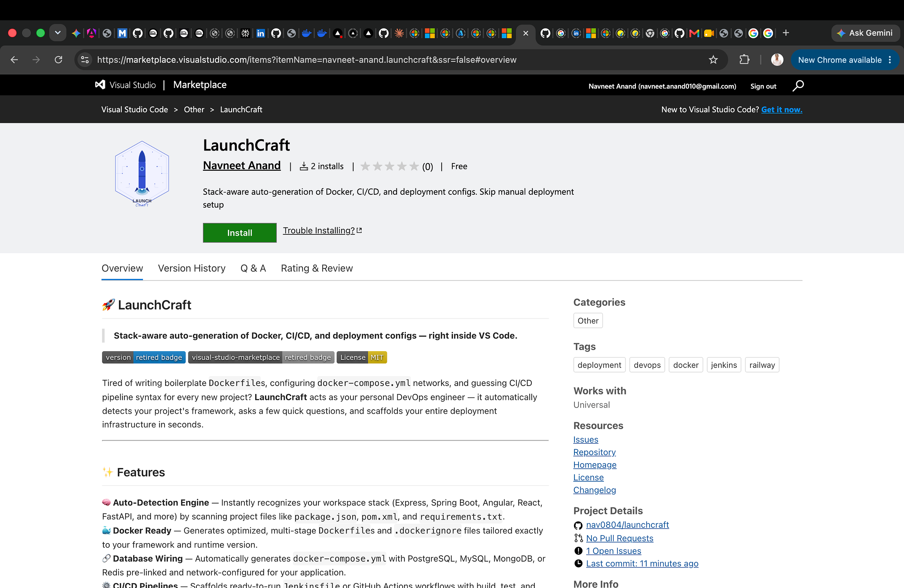
Task: Select the Other category chip
Action: pyautogui.click(x=588, y=321)
